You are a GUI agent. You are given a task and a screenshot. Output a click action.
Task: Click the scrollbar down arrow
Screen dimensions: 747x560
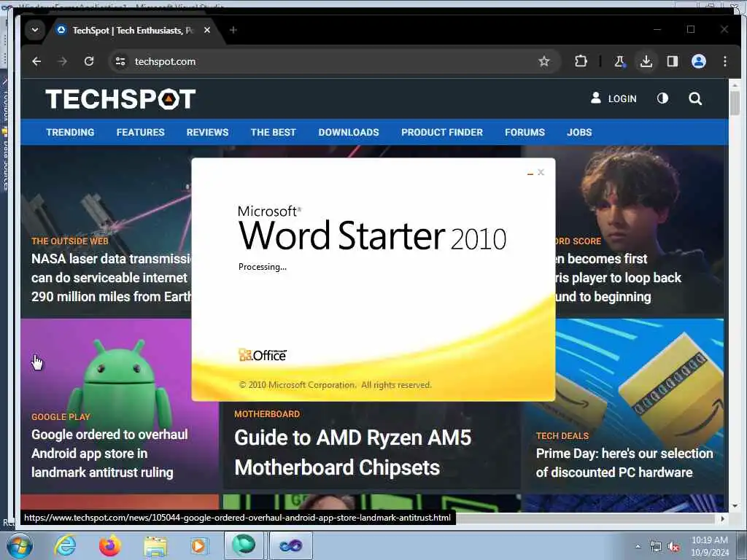[x=734, y=506]
